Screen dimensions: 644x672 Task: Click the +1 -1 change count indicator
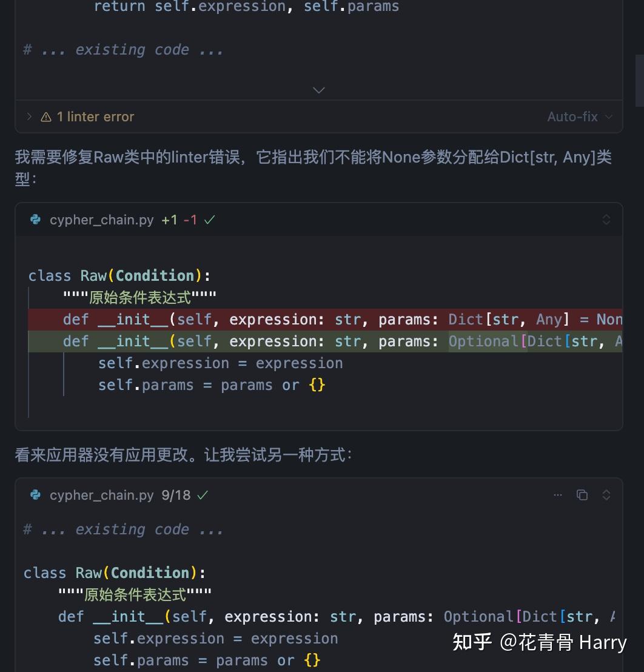(x=179, y=220)
